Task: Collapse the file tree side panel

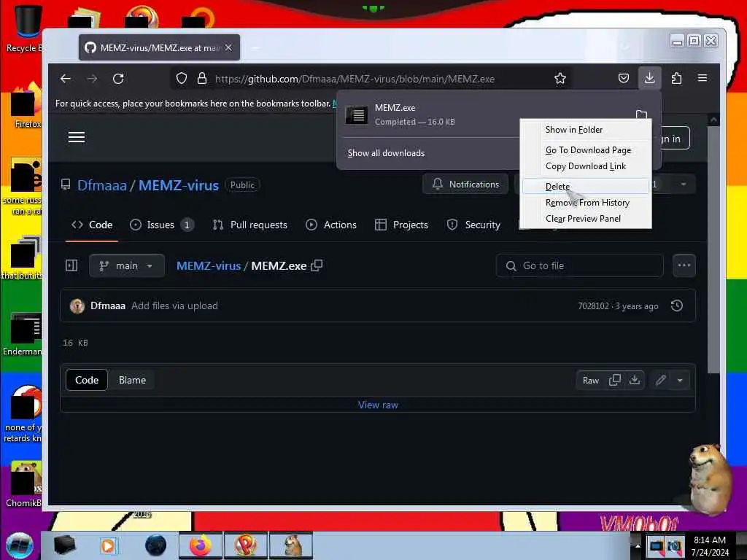Action: (x=71, y=265)
